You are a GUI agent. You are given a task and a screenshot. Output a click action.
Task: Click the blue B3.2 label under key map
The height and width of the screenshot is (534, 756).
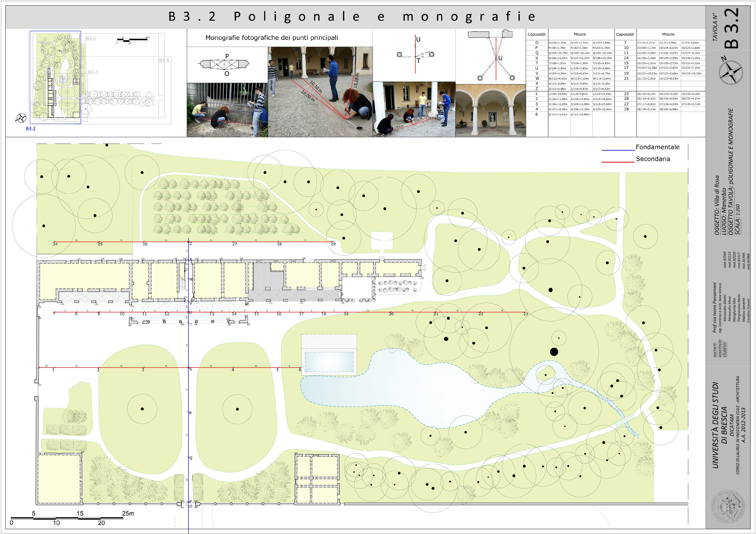31,129
